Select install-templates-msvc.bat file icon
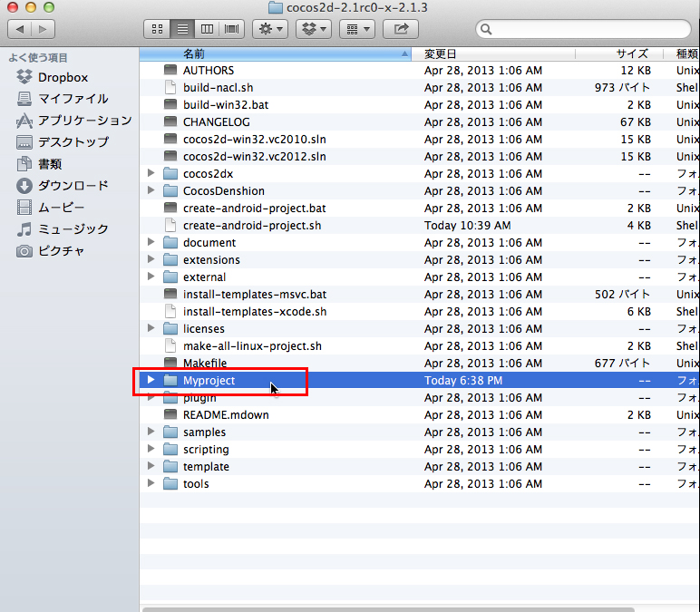The width and height of the screenshot is (700, 612). pos(170,294)
